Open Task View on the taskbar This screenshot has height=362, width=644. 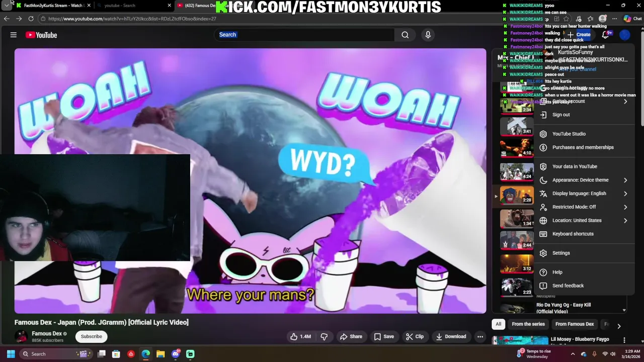click(x=102, y=354)
